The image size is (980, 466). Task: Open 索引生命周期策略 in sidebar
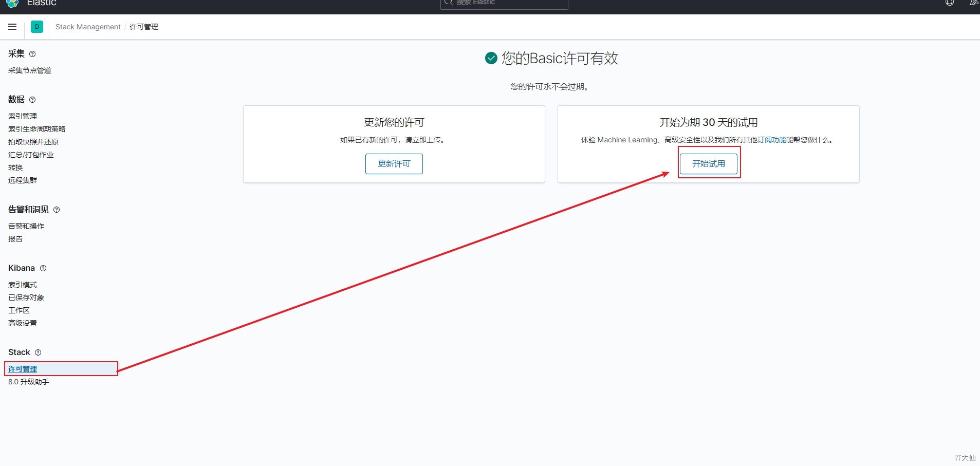(x=37, y=129)
